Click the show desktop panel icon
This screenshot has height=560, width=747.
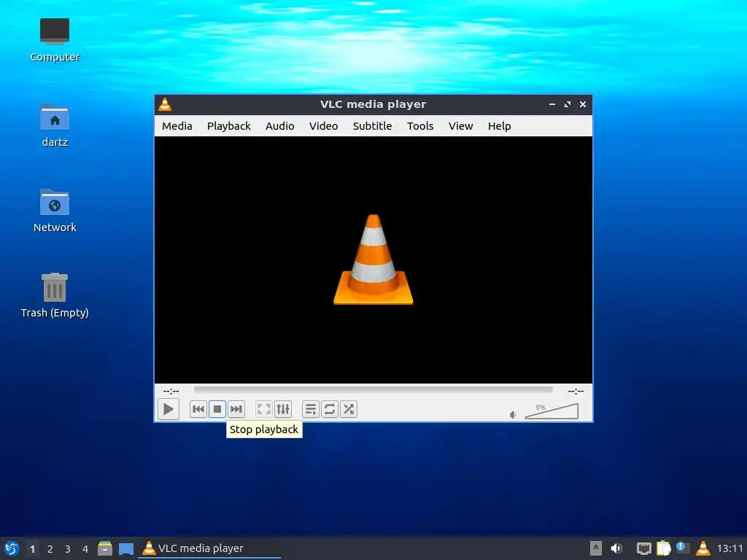pyautogui.click(x=126, y=548)
